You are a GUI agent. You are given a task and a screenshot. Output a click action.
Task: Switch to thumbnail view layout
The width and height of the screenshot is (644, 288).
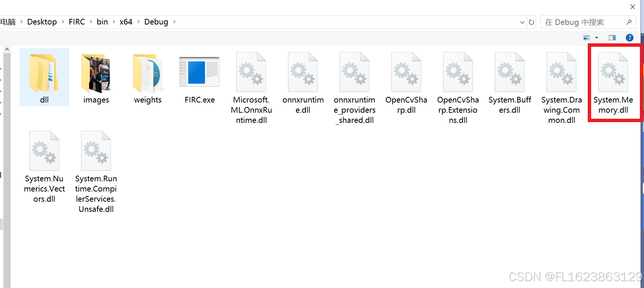(x=586, y=37)
